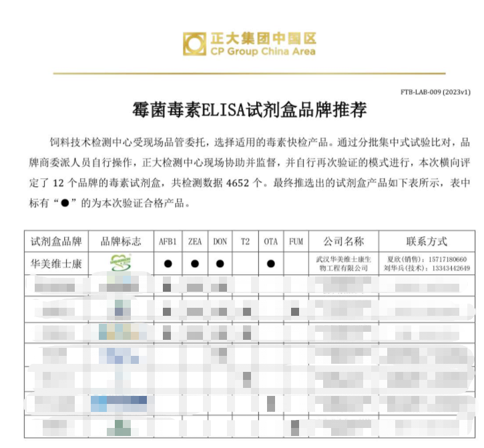Click the DON dot in 华美维士康 row

(220, 264)
